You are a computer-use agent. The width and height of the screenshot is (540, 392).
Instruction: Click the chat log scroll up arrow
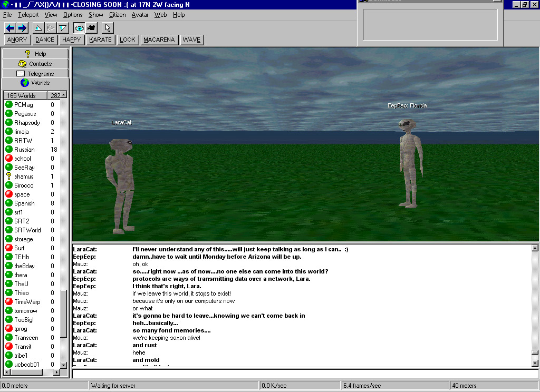click(x=535, y=248)
